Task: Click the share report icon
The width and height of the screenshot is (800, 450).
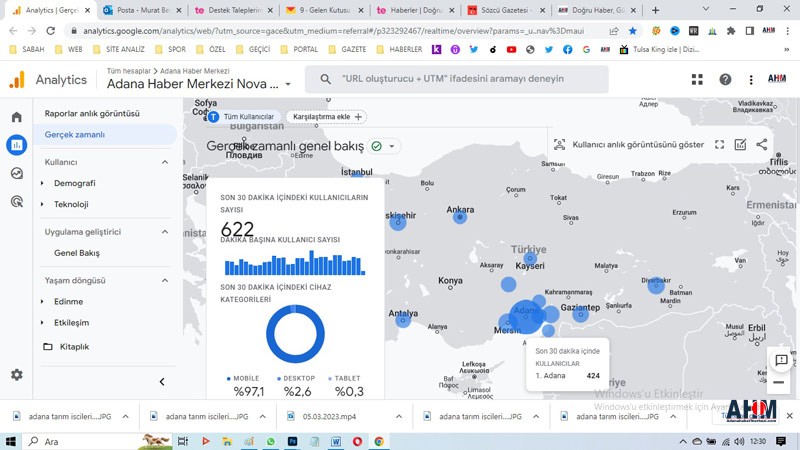Action: pyautogui.click(x=762, y=144)
